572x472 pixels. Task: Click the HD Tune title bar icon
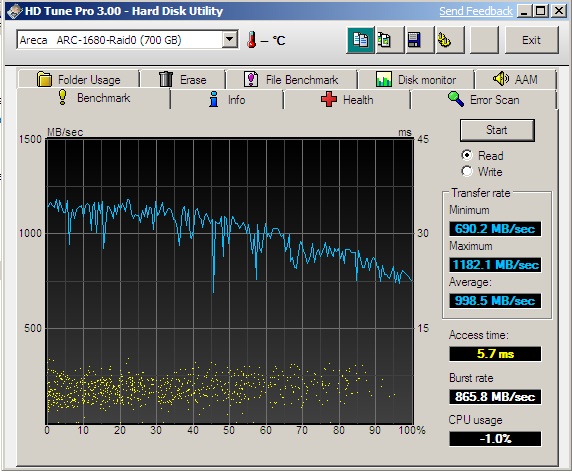(15, 11)
